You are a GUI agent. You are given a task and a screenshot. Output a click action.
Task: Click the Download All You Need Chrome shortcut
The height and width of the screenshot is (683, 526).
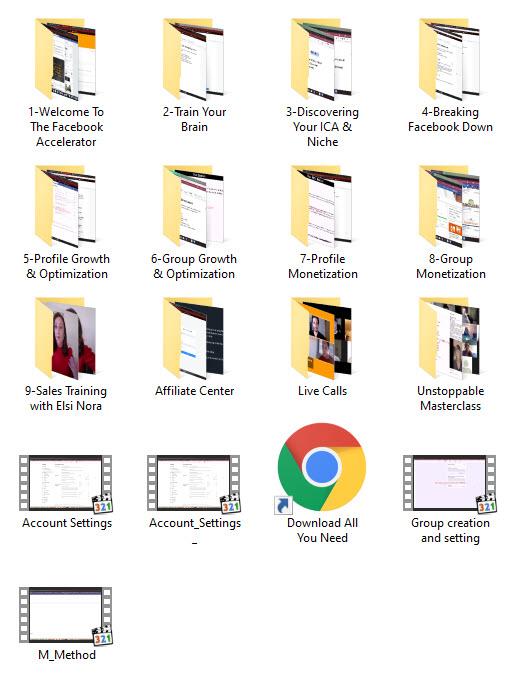tap(322, 467)
